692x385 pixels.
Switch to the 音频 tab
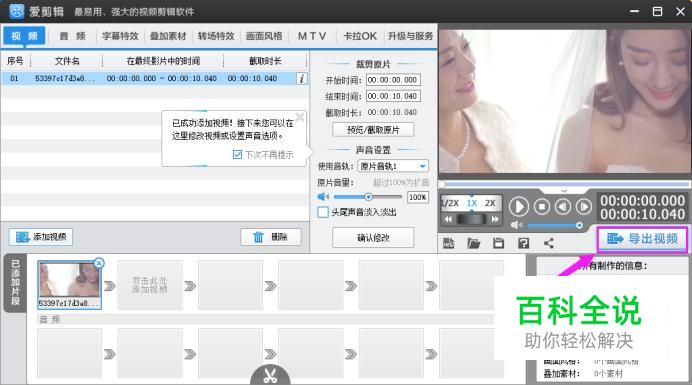[72, 36]
